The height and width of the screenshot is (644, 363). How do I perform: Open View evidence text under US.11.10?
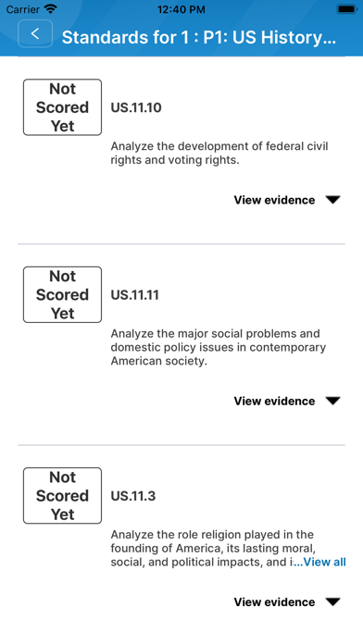[274, 200]
